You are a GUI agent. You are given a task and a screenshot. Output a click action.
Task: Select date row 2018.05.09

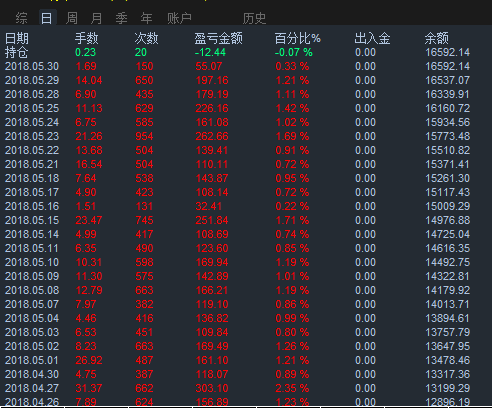pos(32,276)
